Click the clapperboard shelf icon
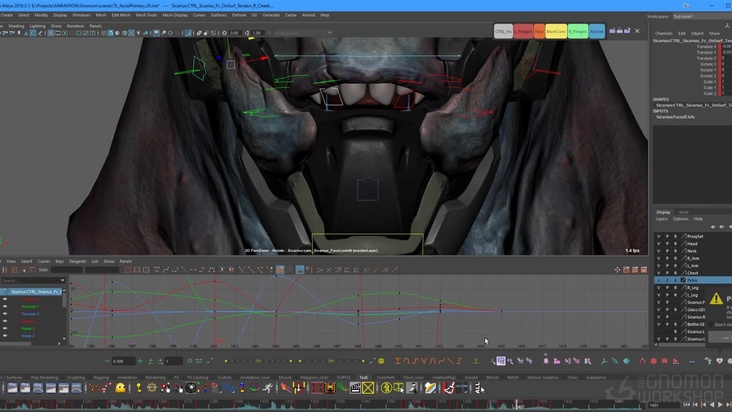This screenshot has height=412, width=732. (x=355, y=388)
